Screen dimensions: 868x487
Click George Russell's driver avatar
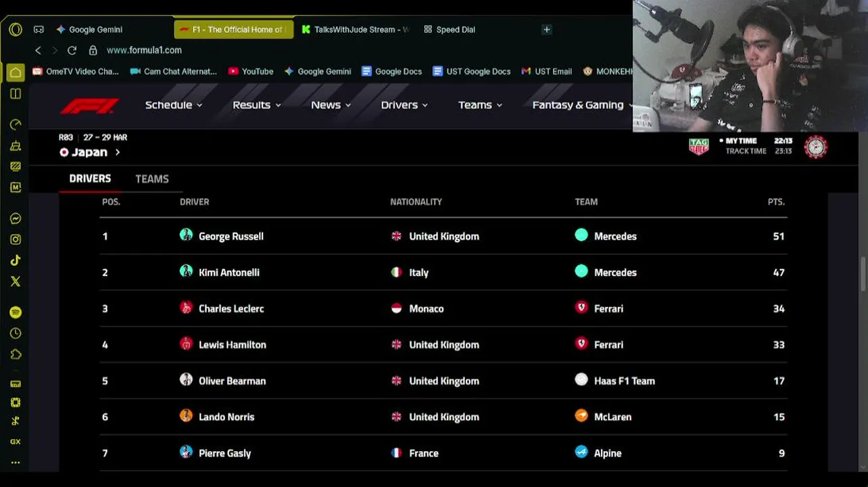pos(186,235)
